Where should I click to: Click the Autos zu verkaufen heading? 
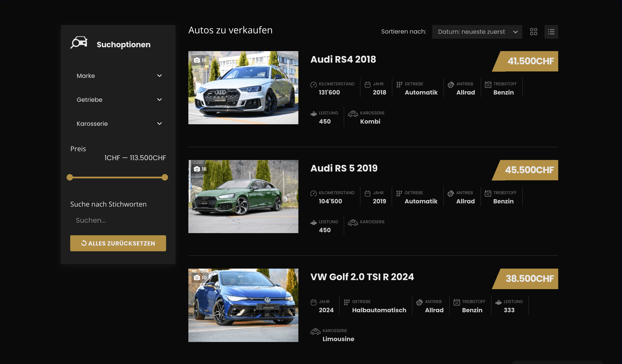(x=230, y=30)
